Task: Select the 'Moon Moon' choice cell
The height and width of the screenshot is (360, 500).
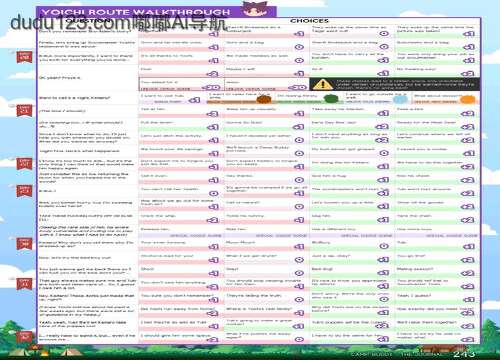Action: (267, 245)
